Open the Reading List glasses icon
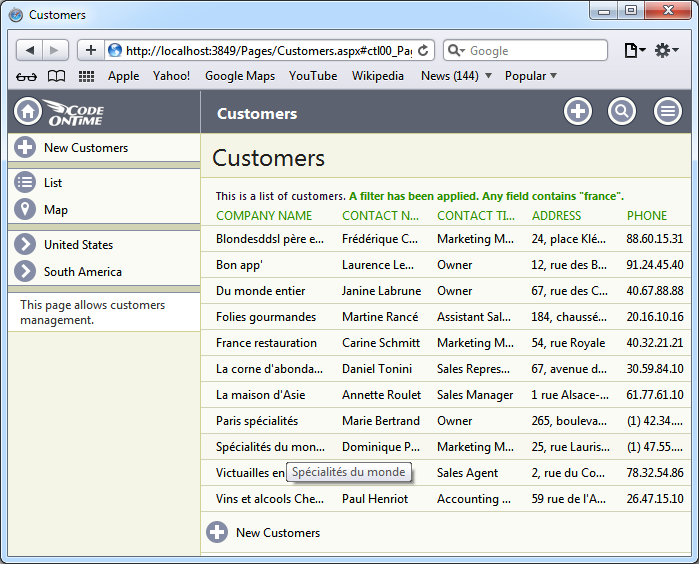 [27, 76]
